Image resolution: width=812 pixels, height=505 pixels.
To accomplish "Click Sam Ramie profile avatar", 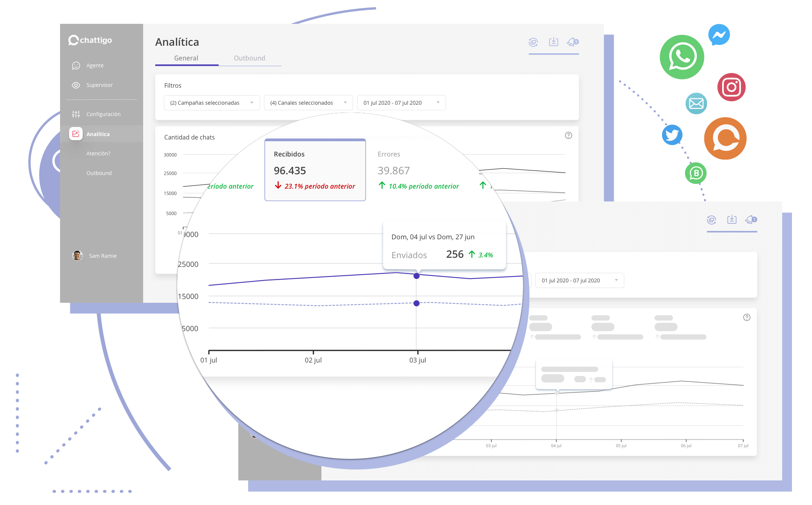I will click(77, 256).
